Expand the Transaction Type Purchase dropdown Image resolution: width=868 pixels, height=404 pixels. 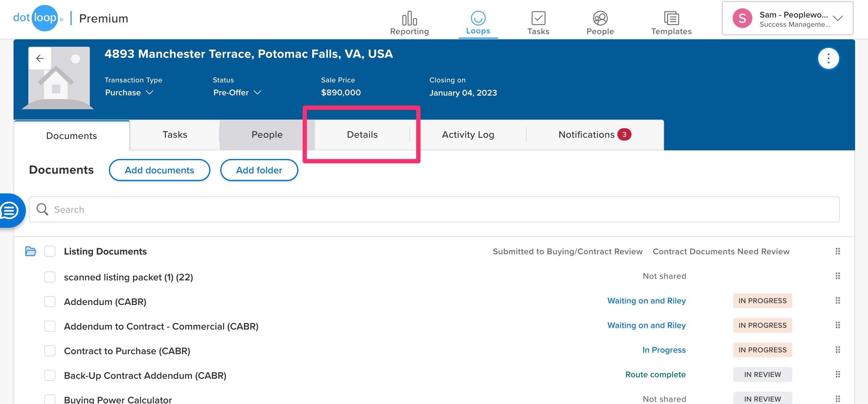(x=129, y=93)
